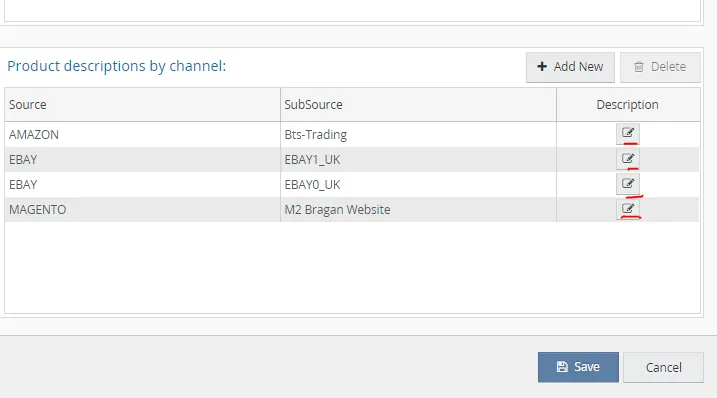This screenshot has width=717, height=398.
Task: Sort by the SubSource column header
Action: pyautogui.click(x=418, y=105)
